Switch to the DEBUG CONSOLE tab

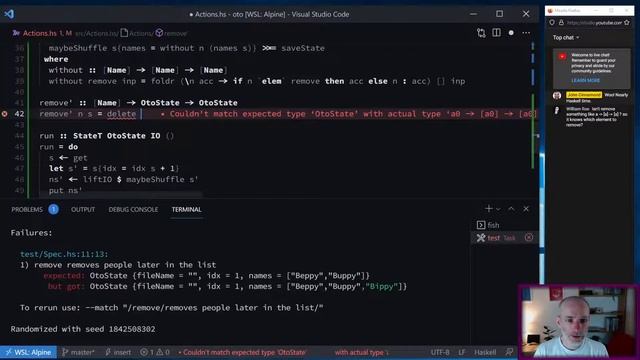[133, 209]
